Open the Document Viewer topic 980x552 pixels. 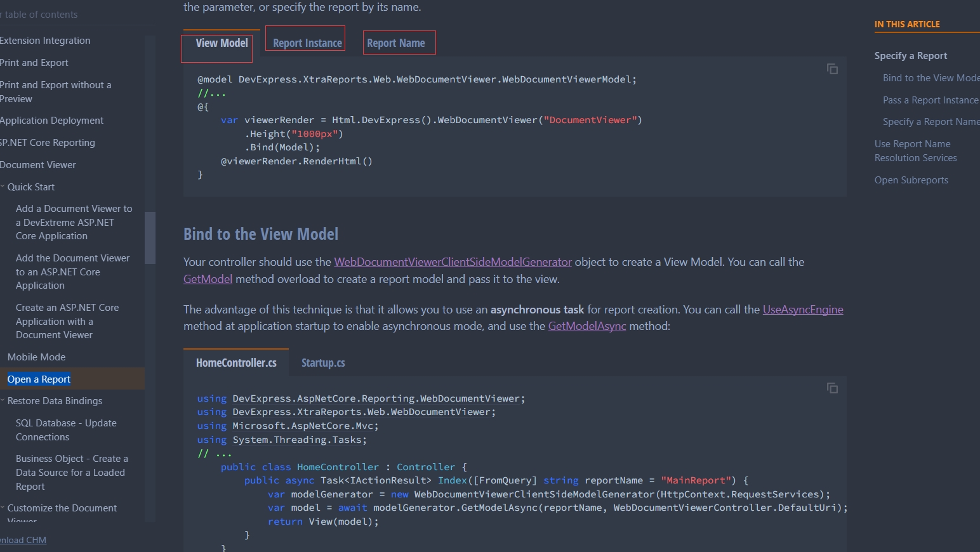[x=38, y=165]
